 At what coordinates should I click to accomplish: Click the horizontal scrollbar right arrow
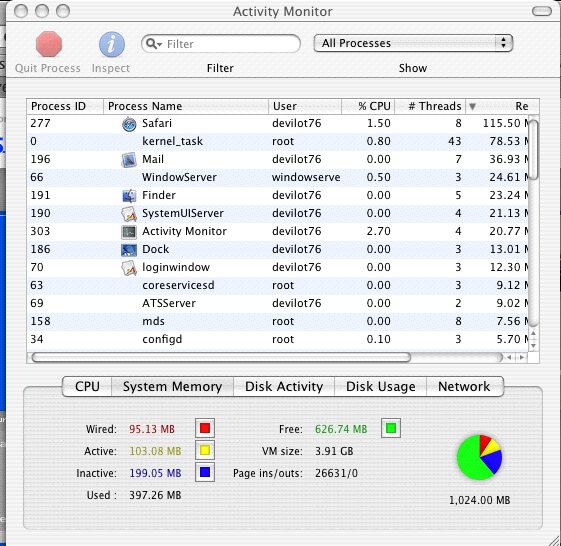point(522,357)
